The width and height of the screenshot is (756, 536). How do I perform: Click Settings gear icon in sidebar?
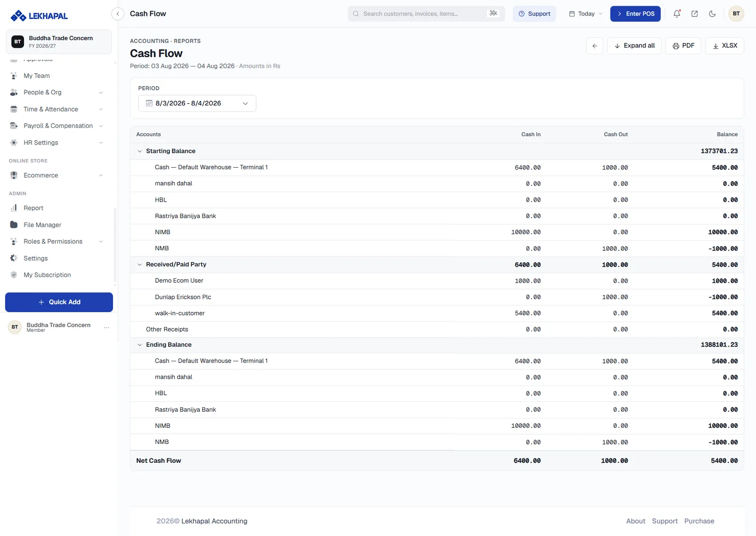pyautogui.click(x=14, y=258)
